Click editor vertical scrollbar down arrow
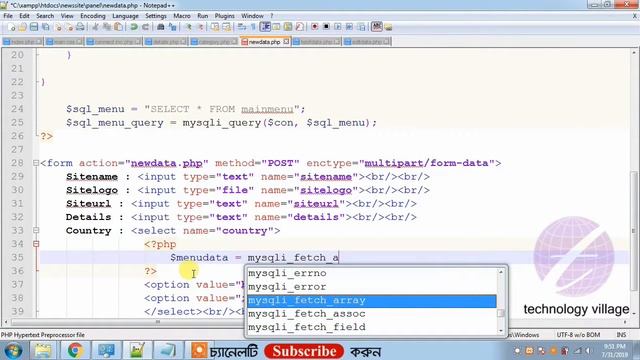 pos(634,313)
